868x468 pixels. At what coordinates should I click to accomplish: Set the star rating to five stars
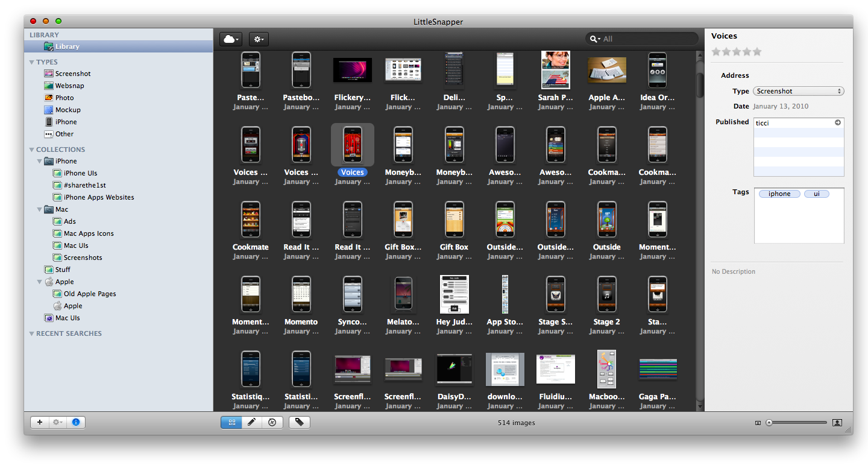click(x=757, y=52)
